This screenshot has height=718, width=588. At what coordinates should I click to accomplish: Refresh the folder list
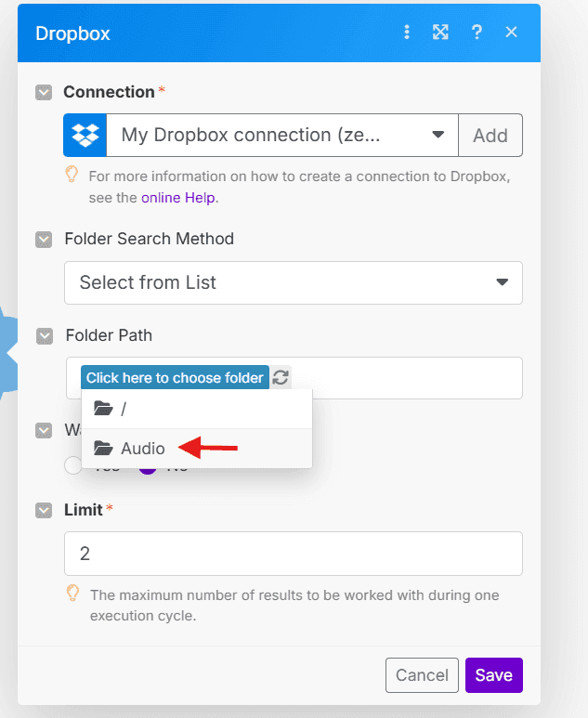(281, 378)
